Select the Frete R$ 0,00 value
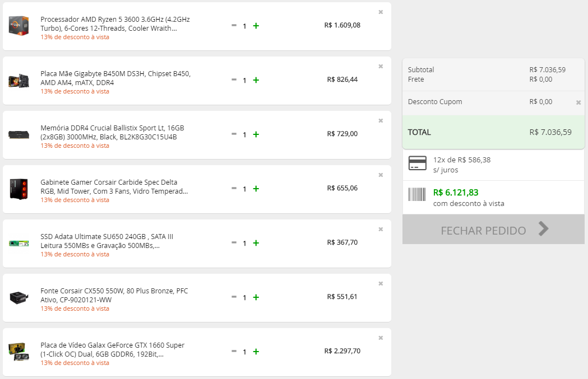 (541, 79)
